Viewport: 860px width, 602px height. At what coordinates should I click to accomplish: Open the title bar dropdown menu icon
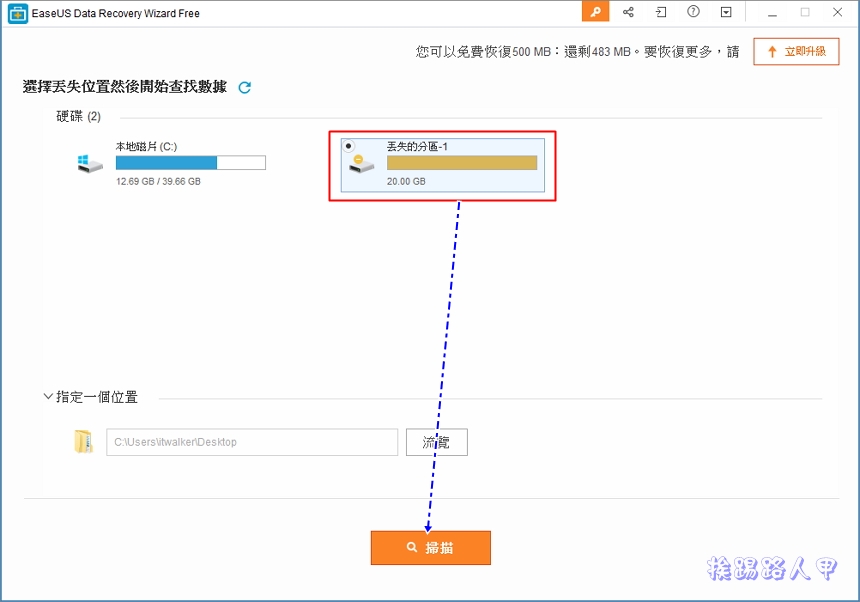726,12
